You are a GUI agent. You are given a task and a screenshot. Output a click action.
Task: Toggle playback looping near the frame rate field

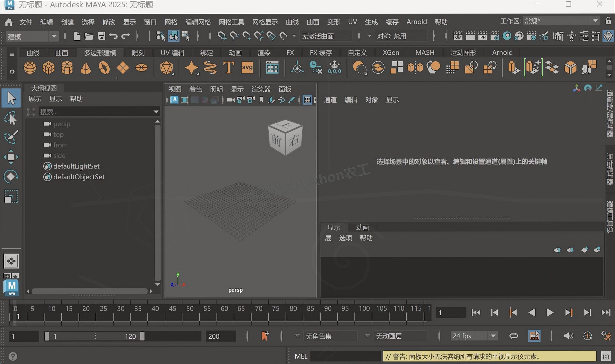click(514, 336)
